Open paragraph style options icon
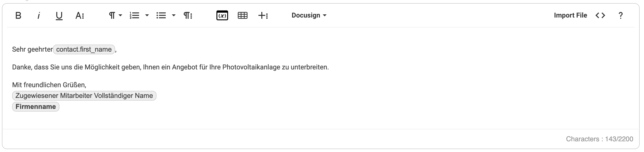 [188, 16]
